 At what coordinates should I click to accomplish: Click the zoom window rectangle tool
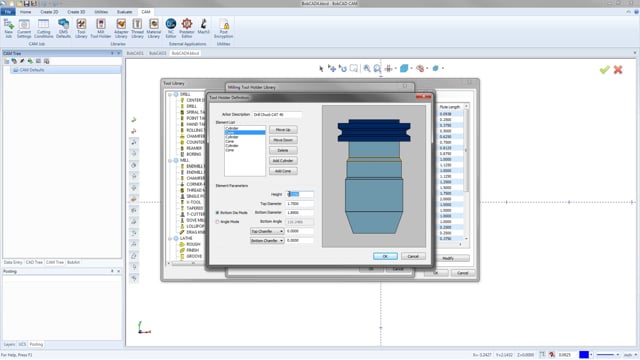[x=353, y=68]
